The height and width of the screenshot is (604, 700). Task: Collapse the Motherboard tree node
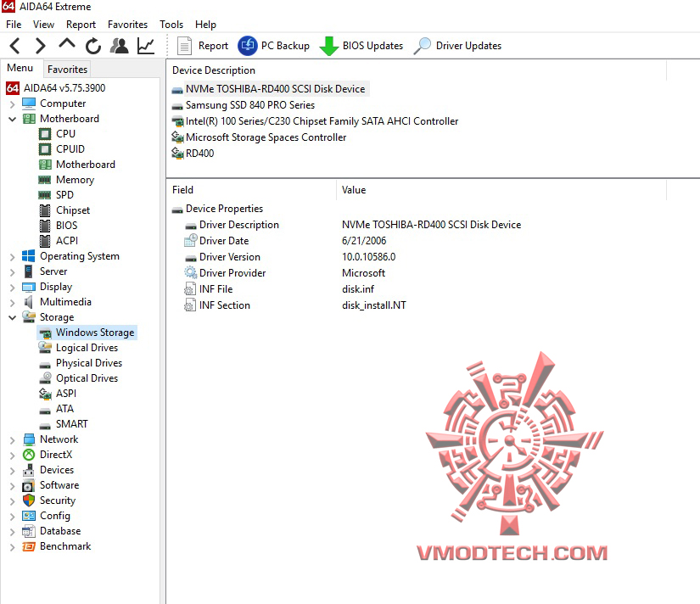click(x=13, y=120)
